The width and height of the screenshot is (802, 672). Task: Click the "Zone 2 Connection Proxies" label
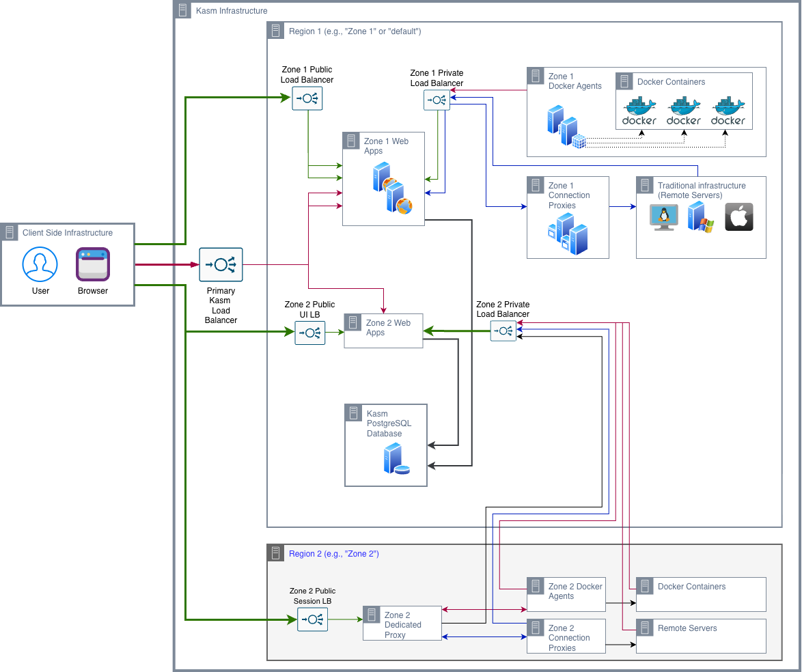569,638
